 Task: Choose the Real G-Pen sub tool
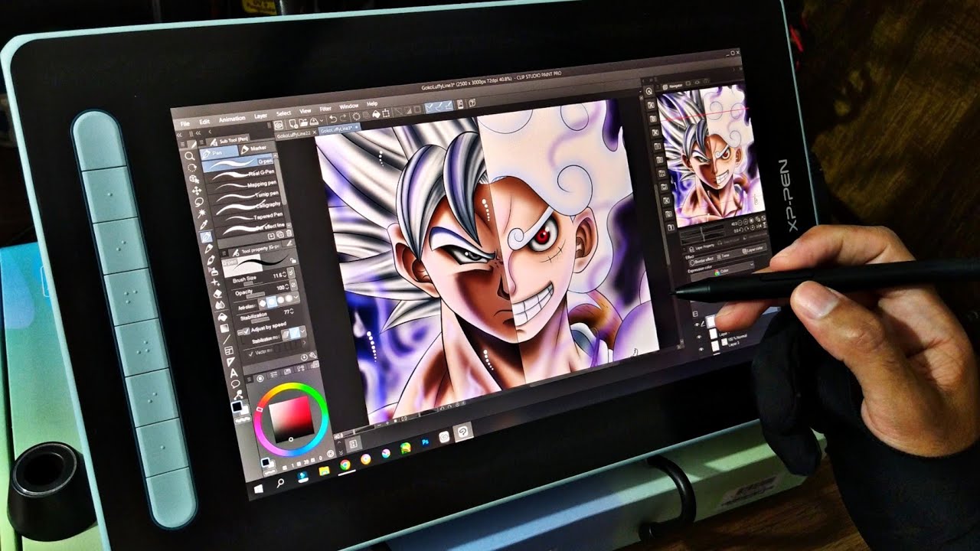[x=239, y=174]
